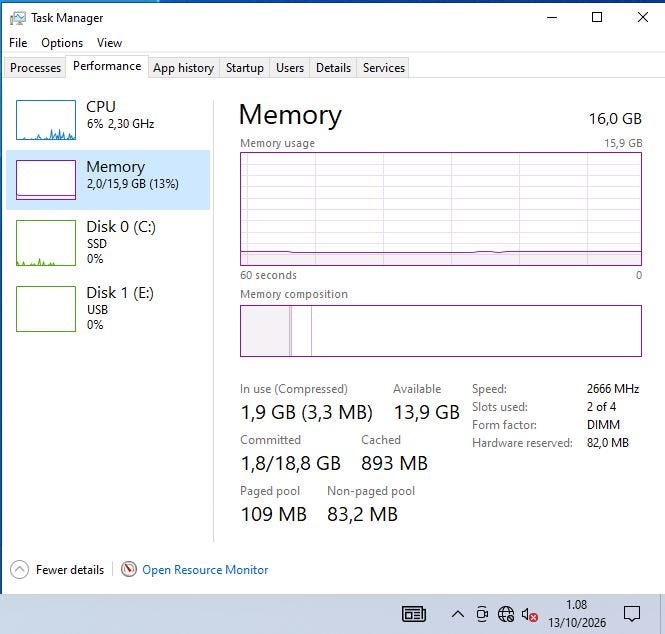Image resolution: width=665 pixels, height=634 pixels.
Task: Open the clock showing 13/10/2026
Action: [576, 614]
